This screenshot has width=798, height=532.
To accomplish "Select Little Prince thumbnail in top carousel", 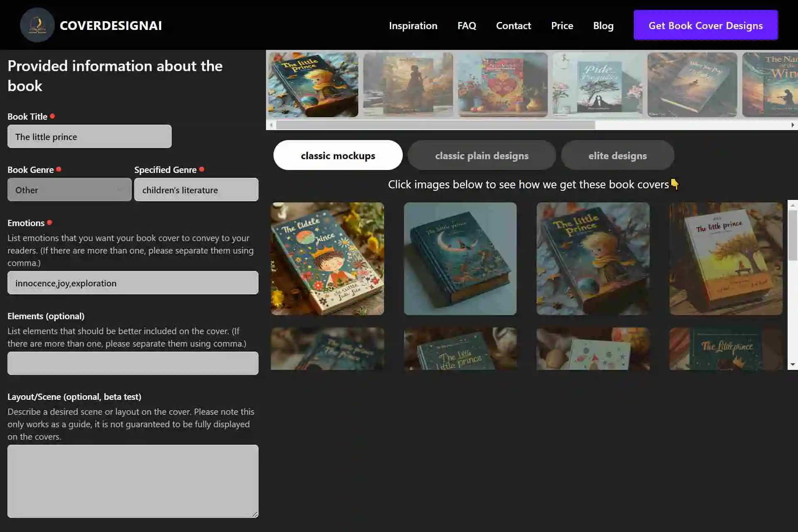I will tap(313, 85).
